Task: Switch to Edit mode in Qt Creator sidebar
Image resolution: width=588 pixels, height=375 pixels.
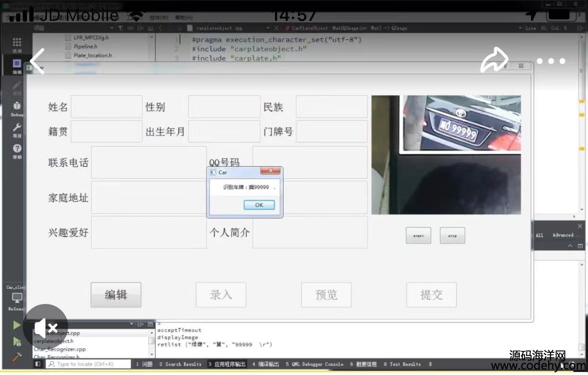Action: pyautogui.click(x=17, y=66)
